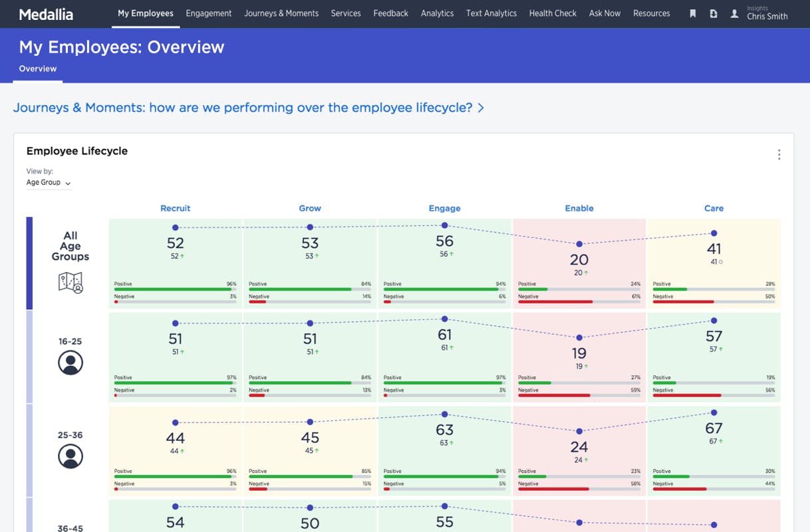
Task: Click the Engage column header
Action: pos(445,208)
